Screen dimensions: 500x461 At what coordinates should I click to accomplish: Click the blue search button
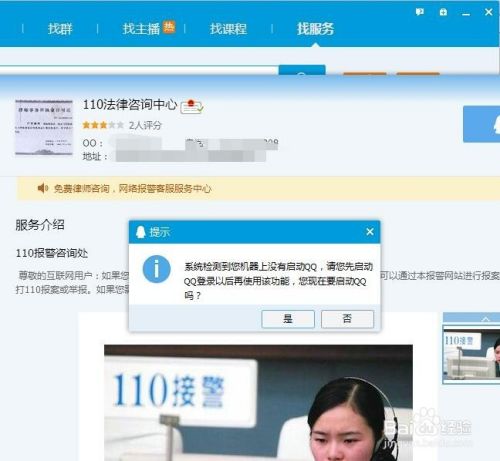click(x=302, y=70)
